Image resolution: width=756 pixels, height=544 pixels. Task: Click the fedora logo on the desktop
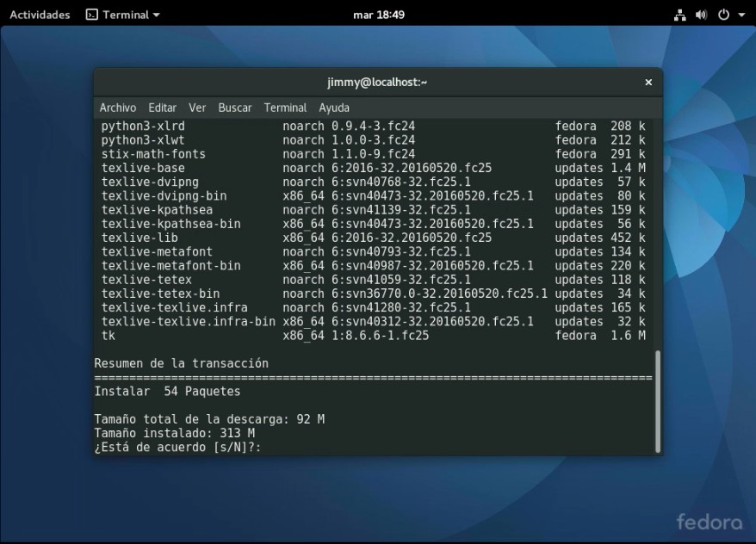[x=709, y=522]
